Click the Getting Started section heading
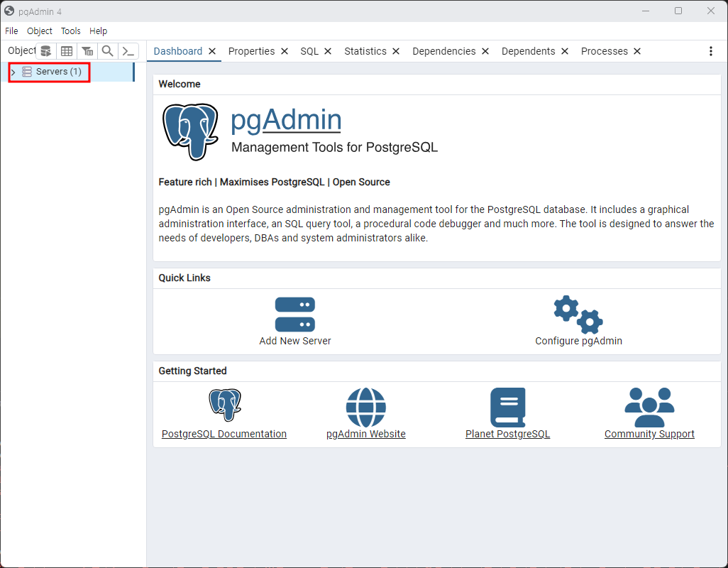Viewport: 728px width, 568px height. pyautogui.click(x=193, y=371)
